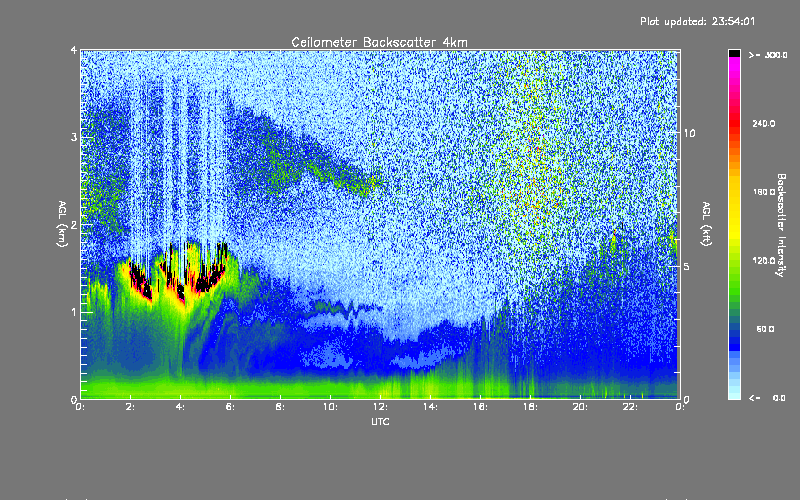Viewport: 800px width, 500px height.
Task: Click the '14:' UTC tick label
Action: click(430, 407)
